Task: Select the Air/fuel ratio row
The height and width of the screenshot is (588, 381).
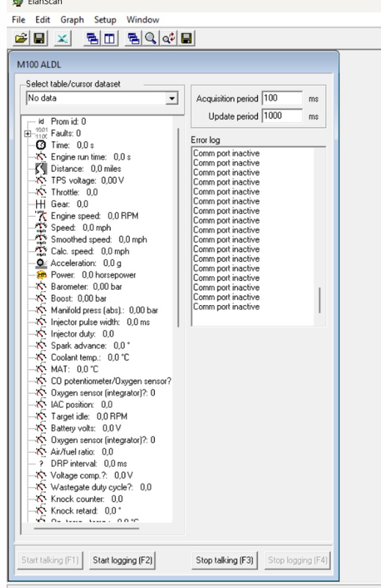Action: tap(81, 452)
